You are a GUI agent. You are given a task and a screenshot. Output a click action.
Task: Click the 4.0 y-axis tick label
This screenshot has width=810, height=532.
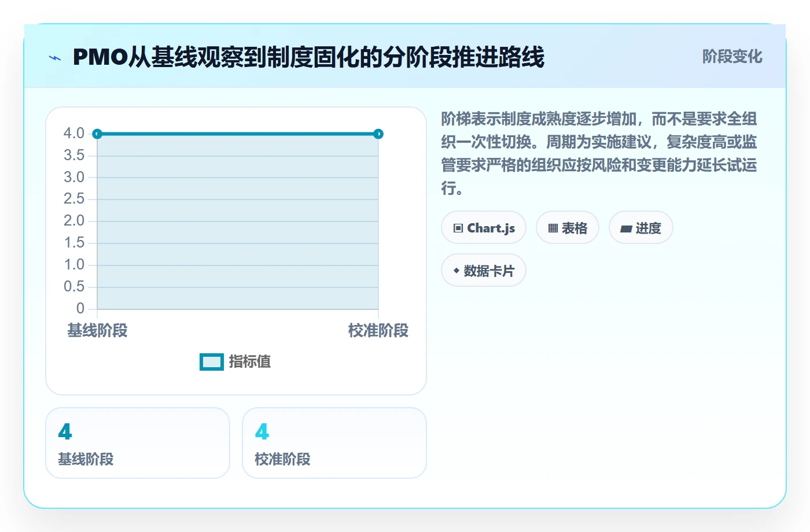74,134
